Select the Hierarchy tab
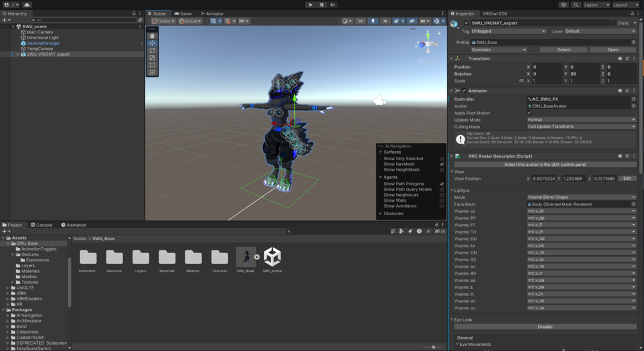Viewport: 644px width, 351px height. click(15, 13)
